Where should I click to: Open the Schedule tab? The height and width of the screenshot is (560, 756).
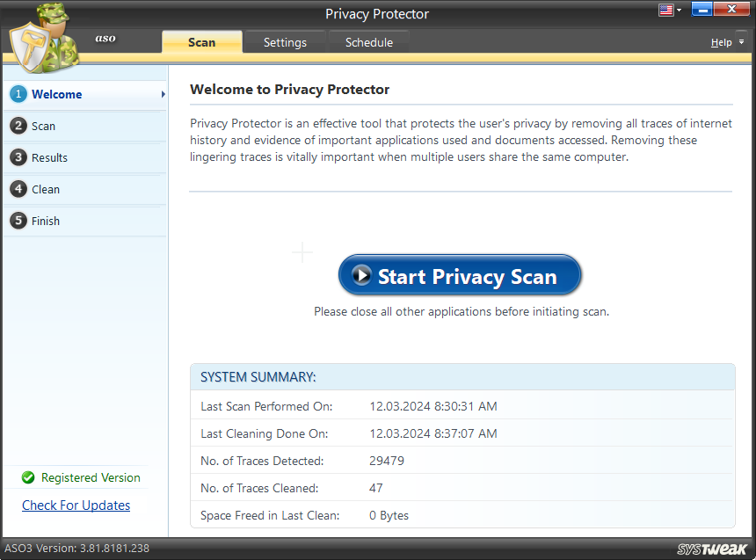[x=368, y=41]
